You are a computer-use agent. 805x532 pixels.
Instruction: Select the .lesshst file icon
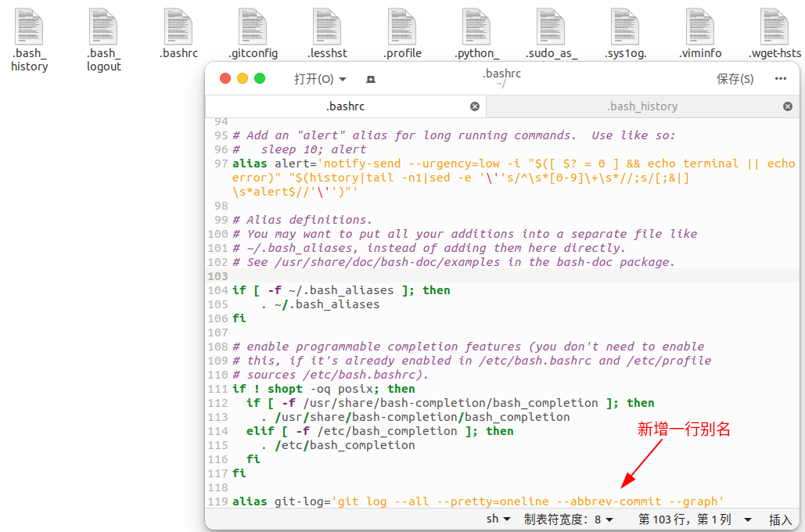pyautogui.click(x=327, y=27)
